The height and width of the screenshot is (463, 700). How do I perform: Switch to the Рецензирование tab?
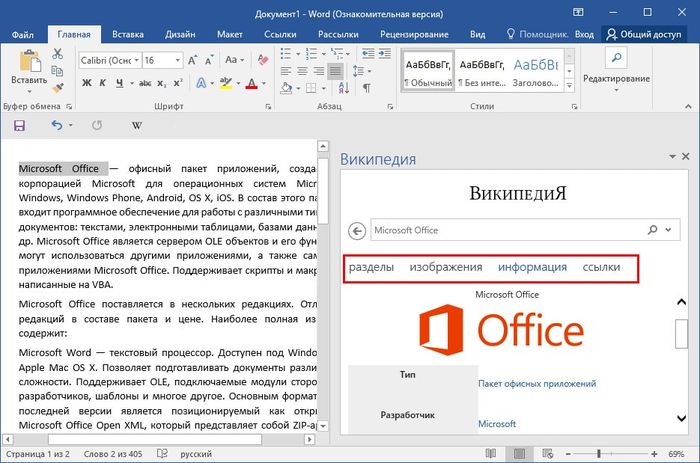413,34
